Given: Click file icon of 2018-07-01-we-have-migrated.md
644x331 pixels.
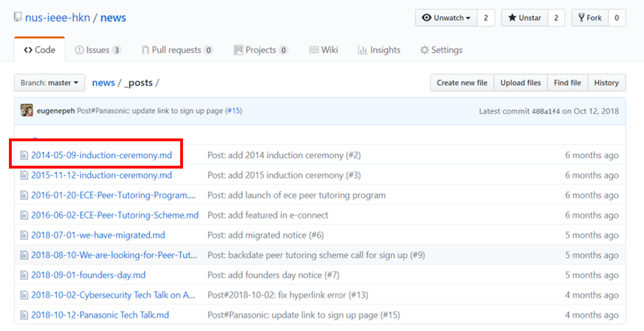Looking at the screenshot, I should coord(24,235).
